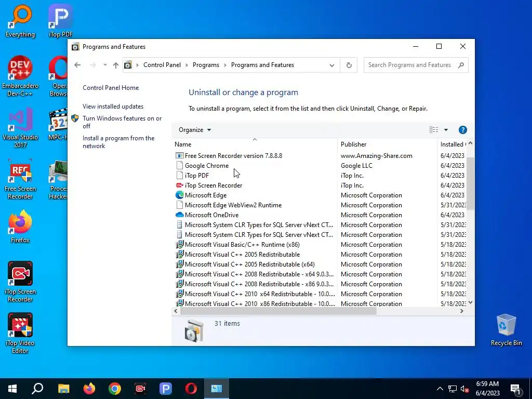Click the taskbar clock showing 6:59 AM
This screenshot has height=399, width=532.
click(x=487, y=389)
